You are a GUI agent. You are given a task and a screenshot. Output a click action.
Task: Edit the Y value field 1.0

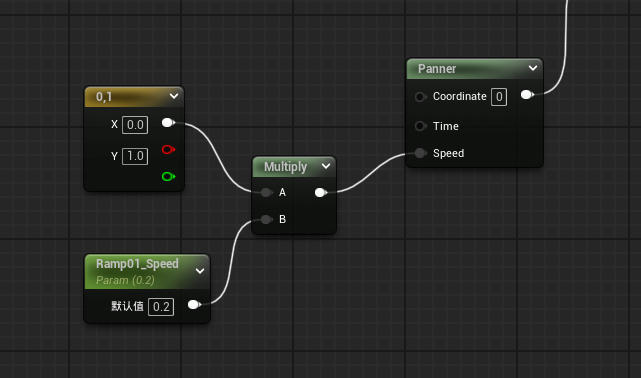(135, 156)
